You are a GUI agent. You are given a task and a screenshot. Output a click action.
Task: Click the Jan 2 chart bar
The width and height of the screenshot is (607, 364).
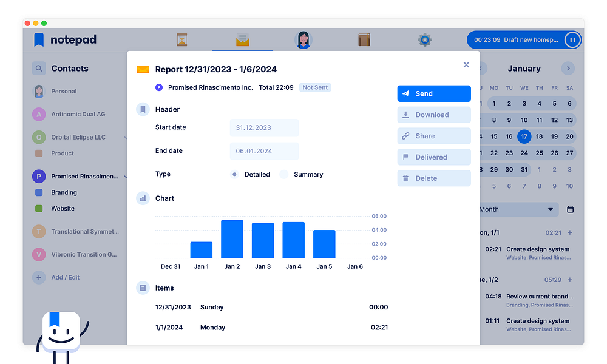[x=232, y=239]
